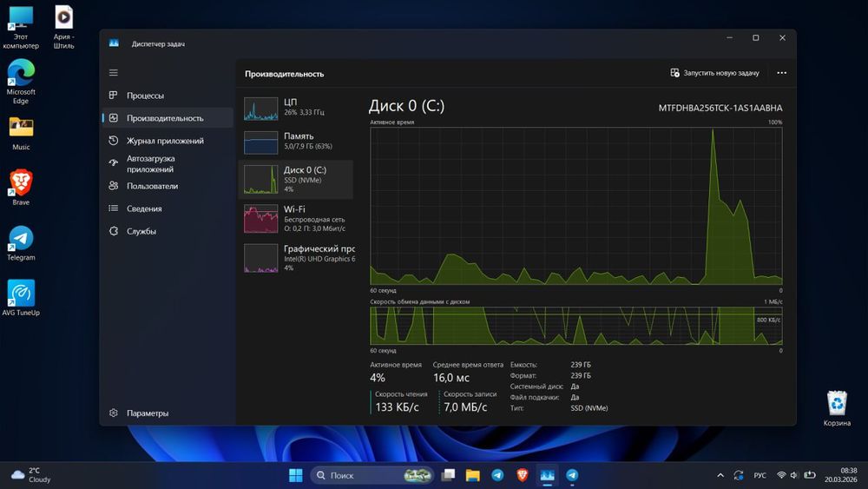The image size is (868, 489).
Task: Click the disk transfer rate graph
Action: click(576, 327)
